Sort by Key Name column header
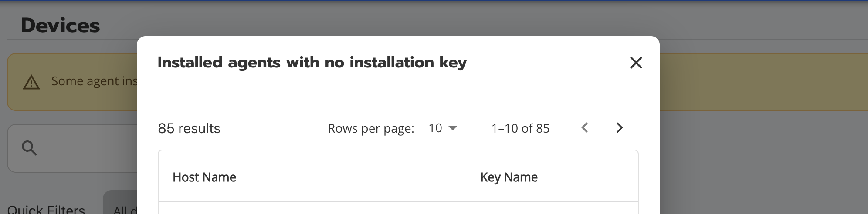The height and width of the screenshot is (214, 868). pyautogui.click(x=509, y=177)
